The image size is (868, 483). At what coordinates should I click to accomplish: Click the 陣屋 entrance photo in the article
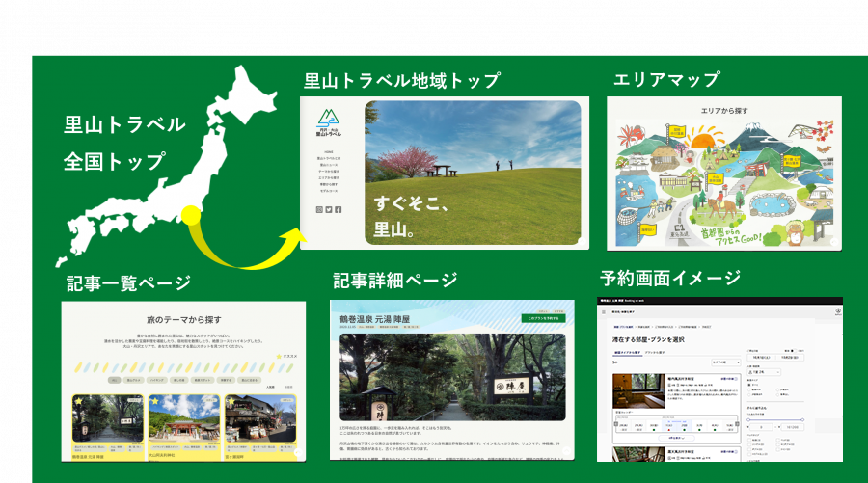[453, 377]
